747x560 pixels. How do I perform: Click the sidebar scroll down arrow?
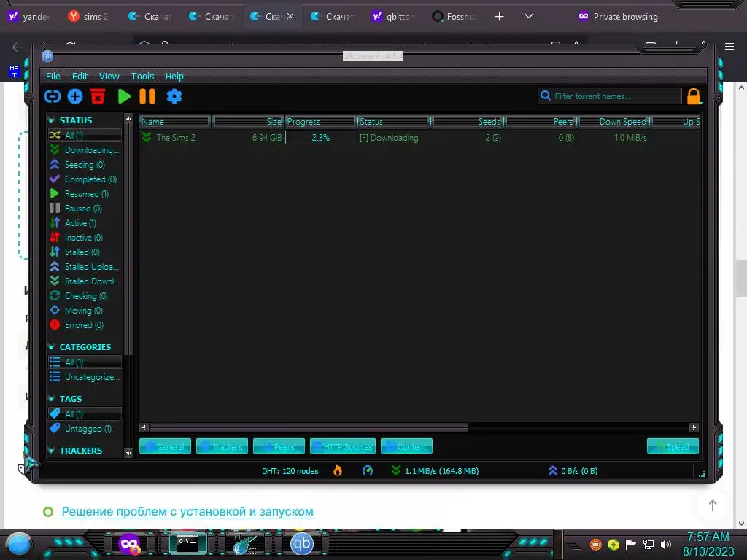click(x=128, y=453)
